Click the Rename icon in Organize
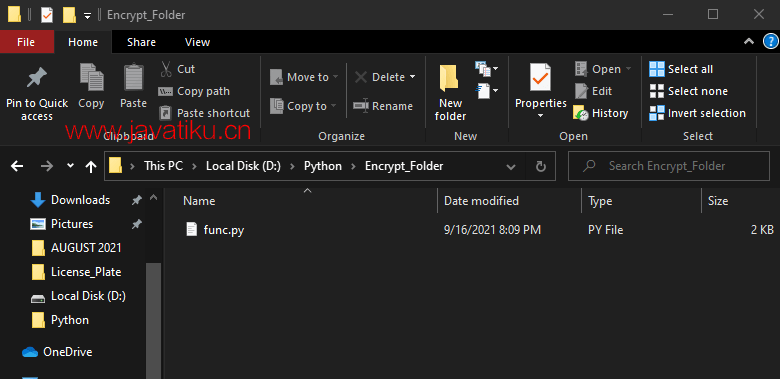The height and width of the screenshot is (379, 780). click(x=361, y=106)
